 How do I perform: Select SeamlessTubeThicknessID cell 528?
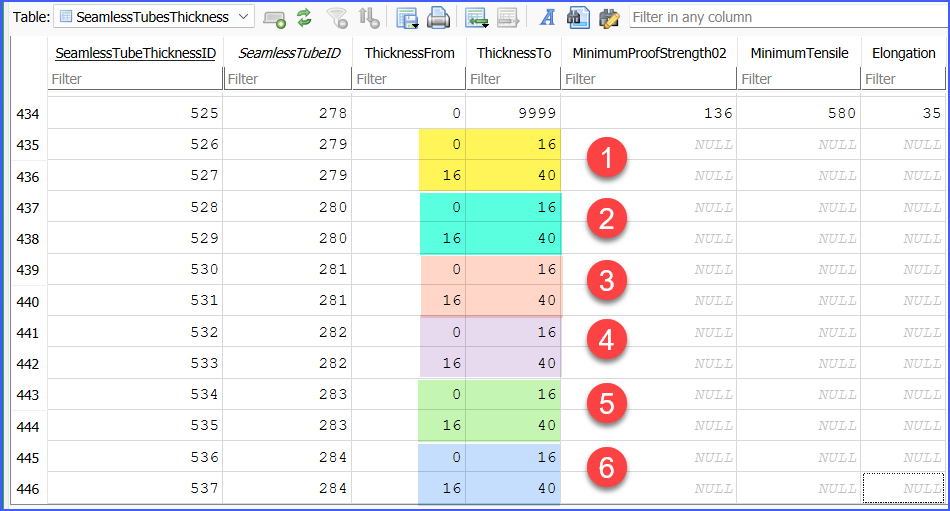coord(136,207)
